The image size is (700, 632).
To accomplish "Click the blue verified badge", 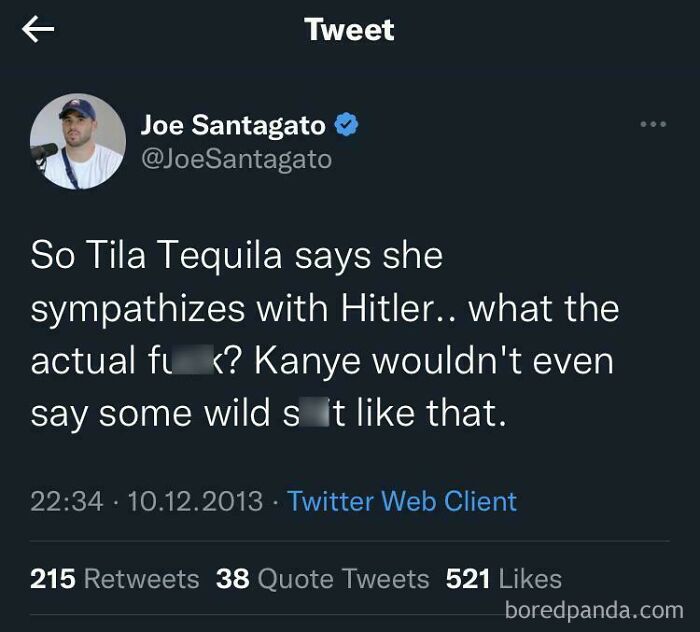I will 346,125.
